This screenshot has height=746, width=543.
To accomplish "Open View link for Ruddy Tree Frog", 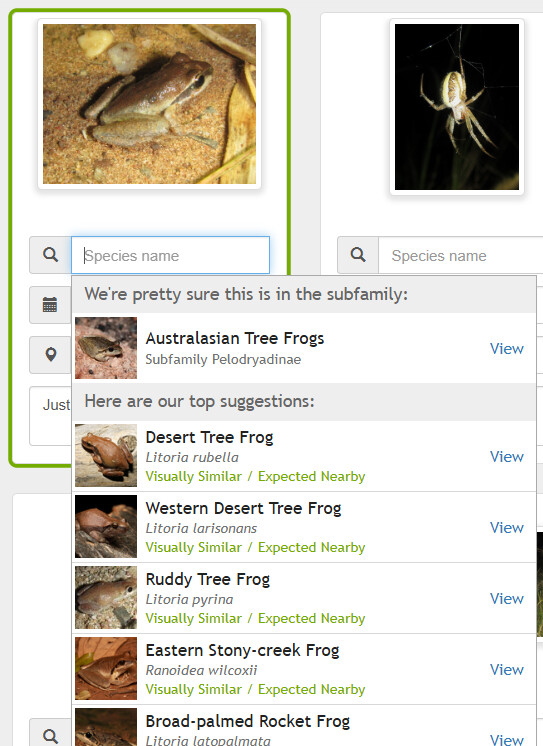I will click(x=507, y=598).
